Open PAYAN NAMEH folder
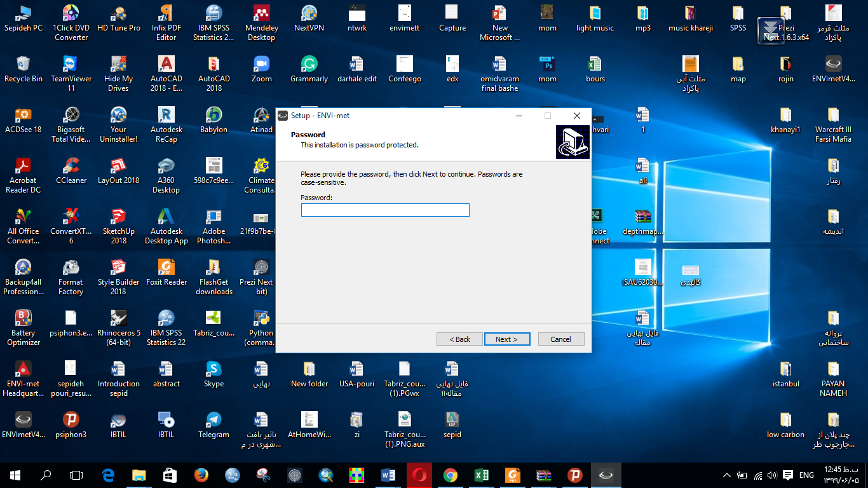 pos(833,378)
